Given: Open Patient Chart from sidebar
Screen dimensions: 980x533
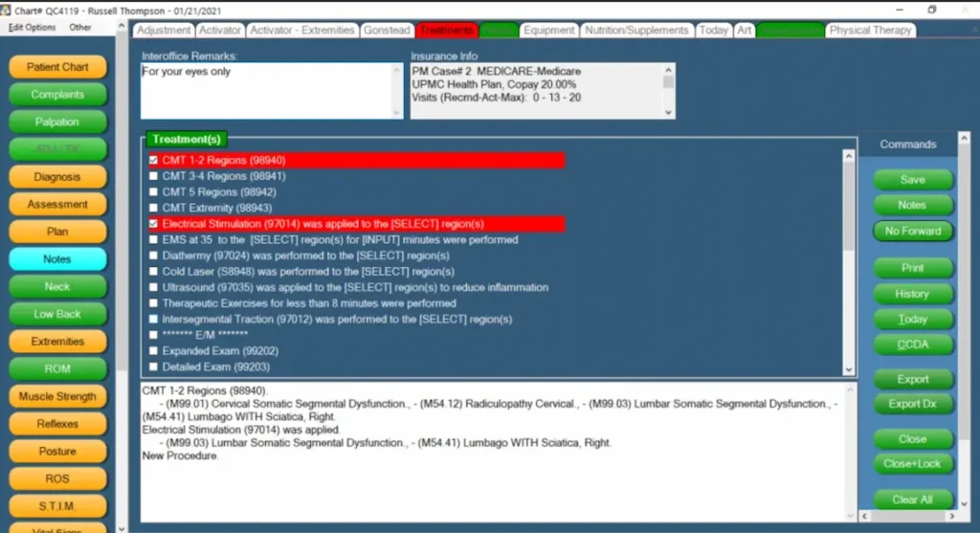Looking at the screenshot, I should [57, 67].
